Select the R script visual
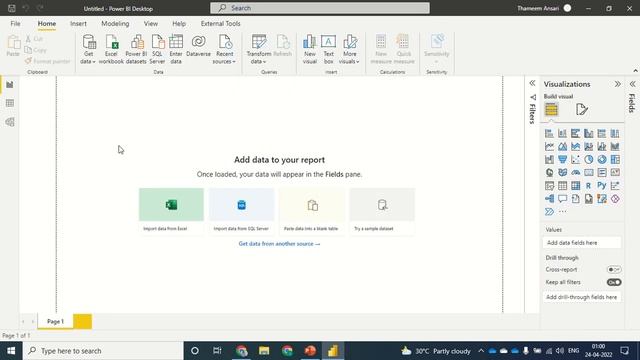The height and width of the screenshot is (360, 640). pos(589,186)
